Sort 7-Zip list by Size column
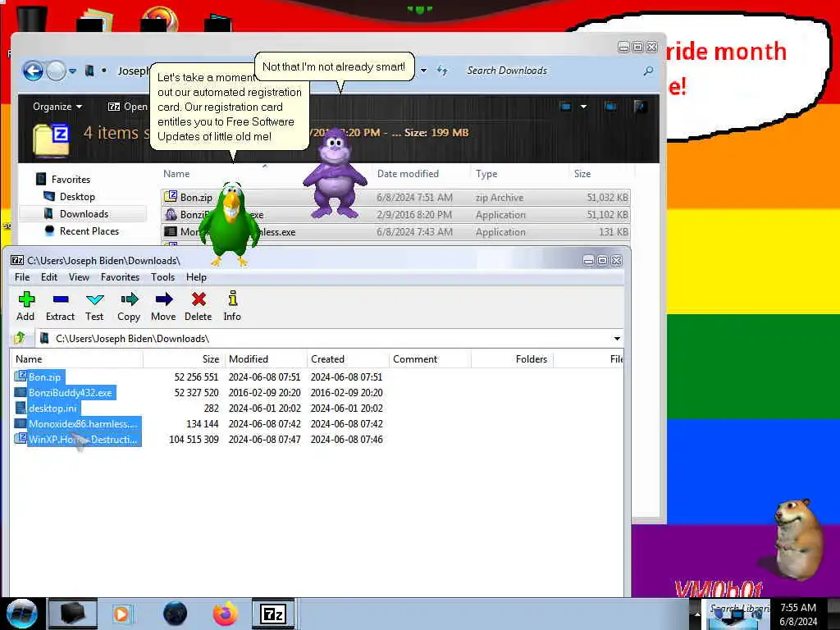Image resolution: width=840 pixels, height=630 pixels. click(x=183, y=359)
